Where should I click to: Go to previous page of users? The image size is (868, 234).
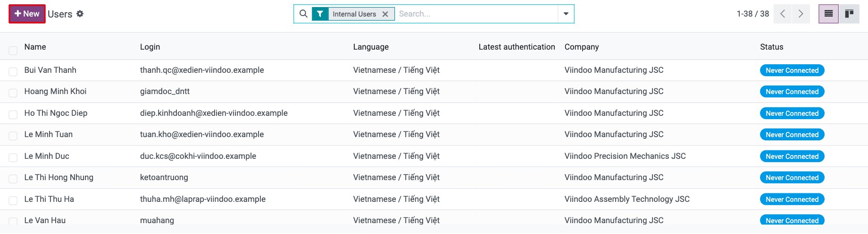[783, 14]
